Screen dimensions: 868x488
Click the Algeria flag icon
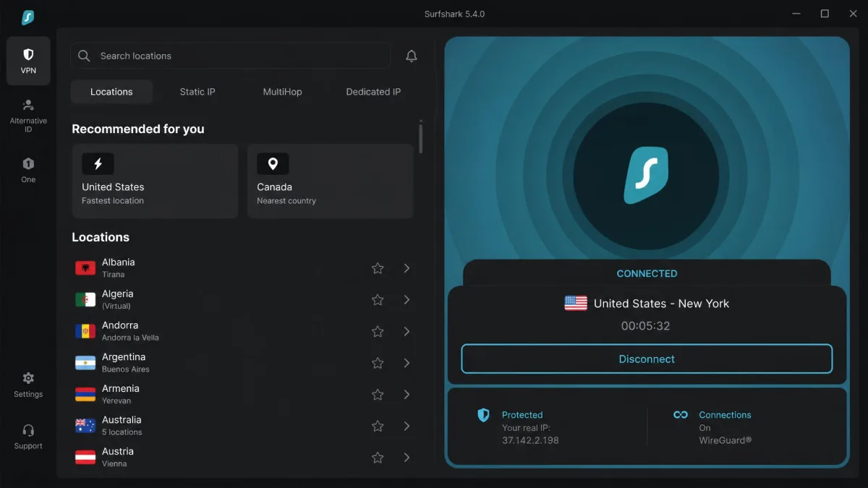(x=85, y=299)
